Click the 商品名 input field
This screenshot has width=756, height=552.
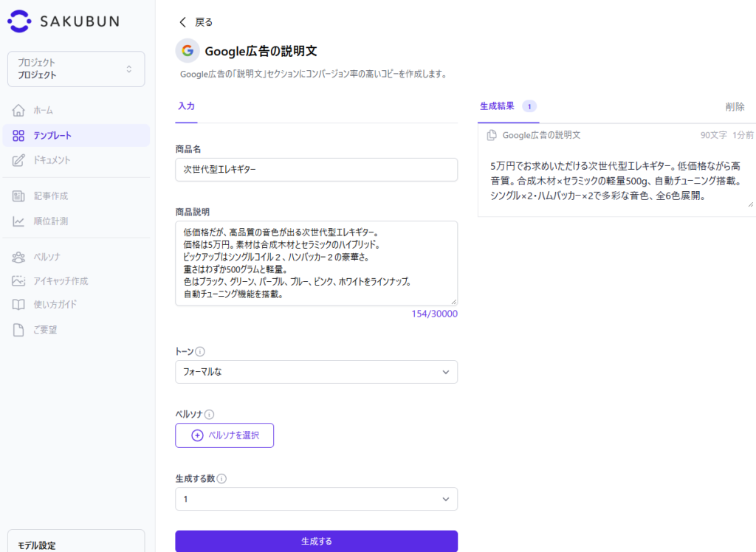[316, 170]
